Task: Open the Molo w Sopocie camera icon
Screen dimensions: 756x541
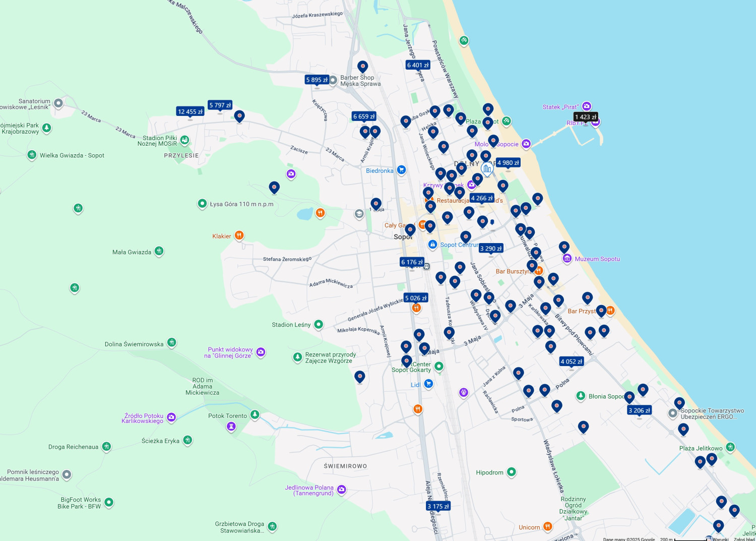Action: click(526, 144)
